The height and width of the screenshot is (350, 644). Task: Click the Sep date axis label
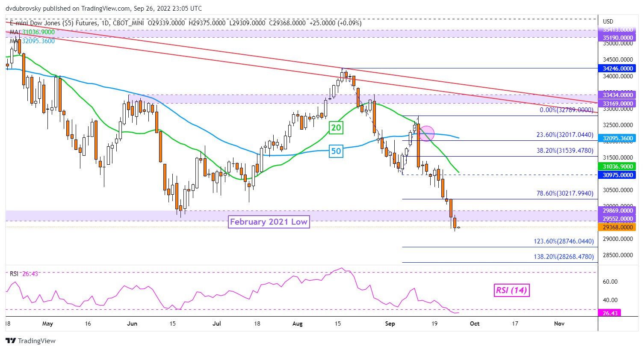(x=390, y=323)
